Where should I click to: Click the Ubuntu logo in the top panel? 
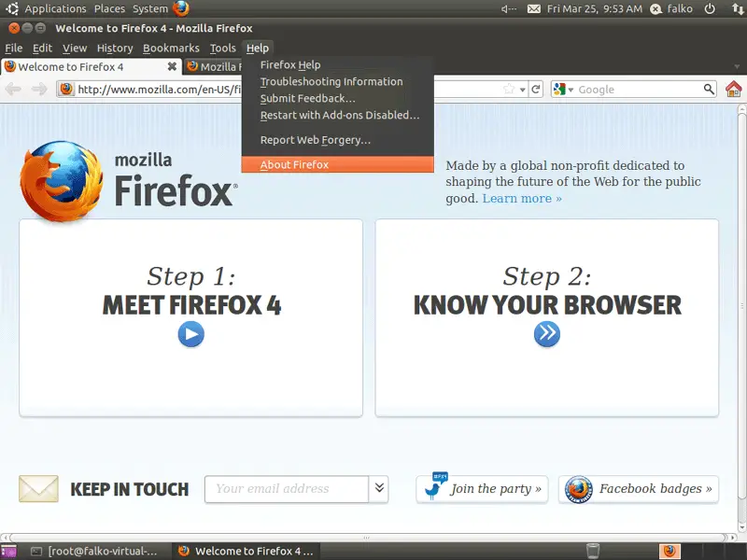(x=11, y=8)
